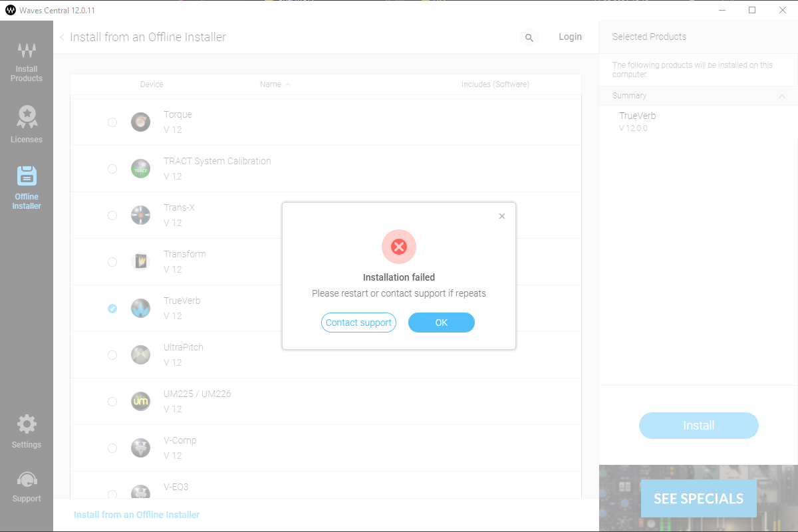This screenshot has height=532, width=798.
Task: Click the Selected Products heading
Action: (649, 37)
